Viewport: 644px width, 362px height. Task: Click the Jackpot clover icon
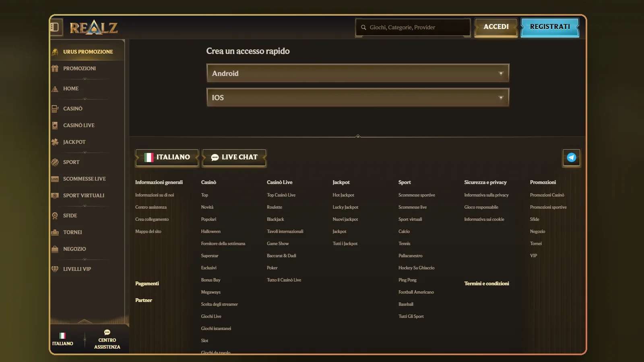[55, 142]
